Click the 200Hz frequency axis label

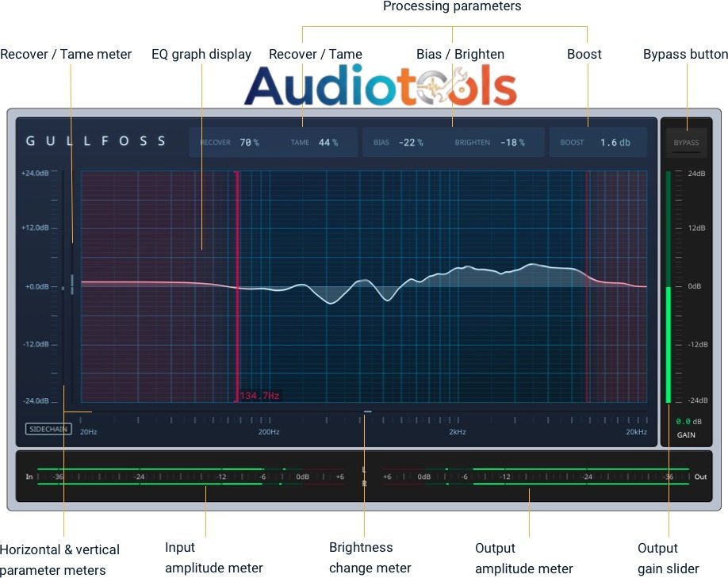pyautogui.click(x=269, y=432)
